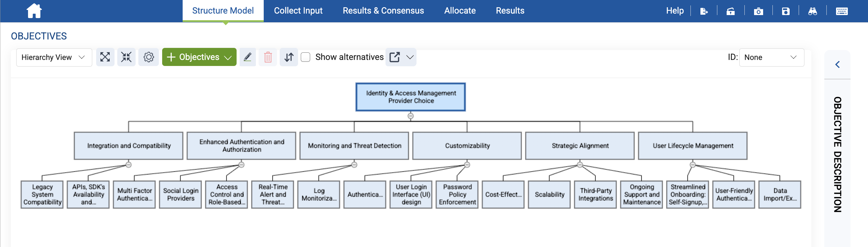Select the Legacy System Compatibility node
The height and width of the screenshot is (247, 868).
[42, 194]
